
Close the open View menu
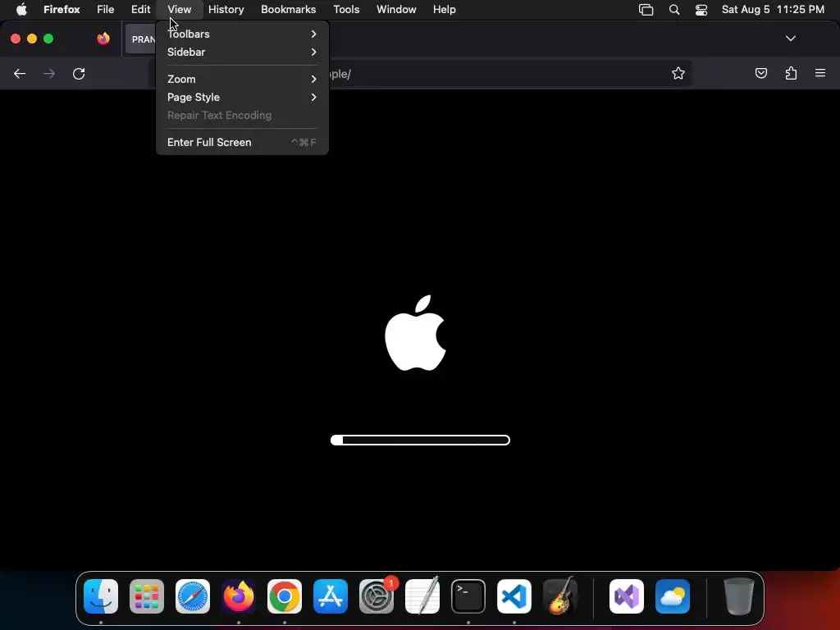[x=180, y=10]
